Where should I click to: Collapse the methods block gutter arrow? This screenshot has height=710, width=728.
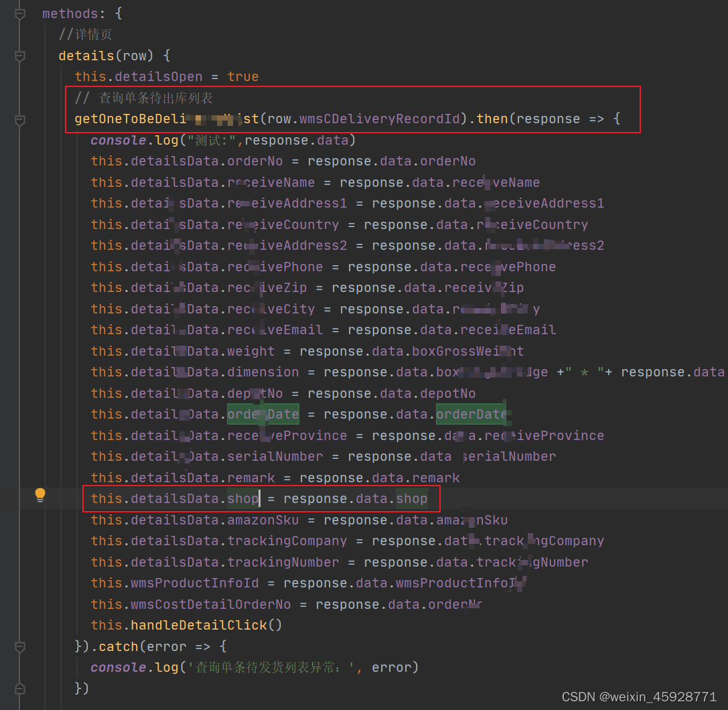(x=19, y=12)
